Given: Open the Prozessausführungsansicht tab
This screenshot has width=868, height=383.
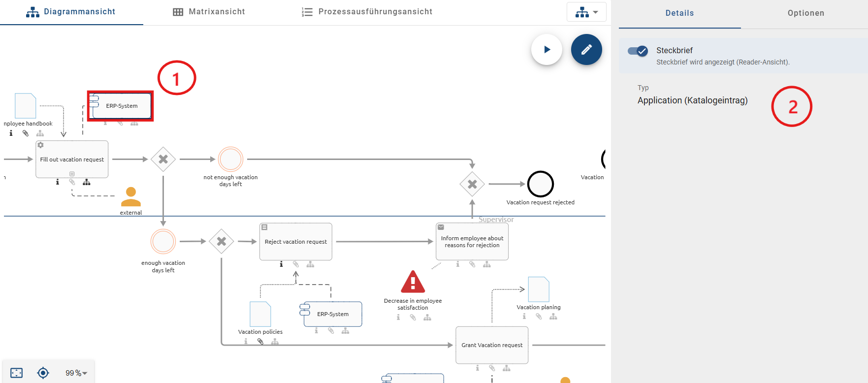Looking at the screenshot, I should point(367,12).
